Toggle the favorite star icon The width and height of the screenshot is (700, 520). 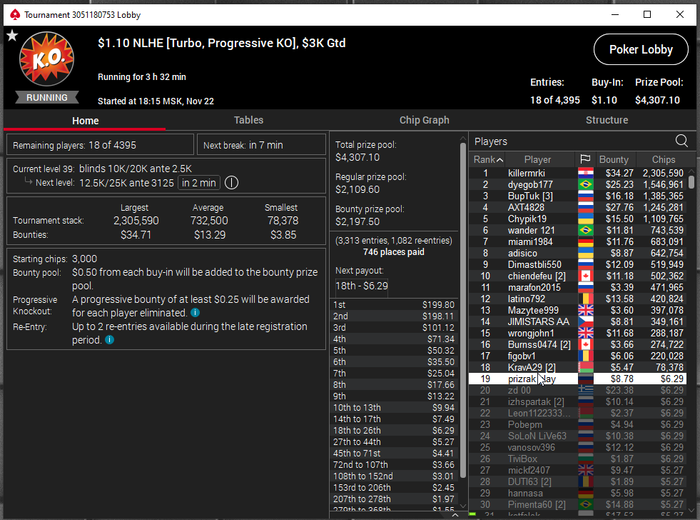pyautogui.click(x=12, y=35)
